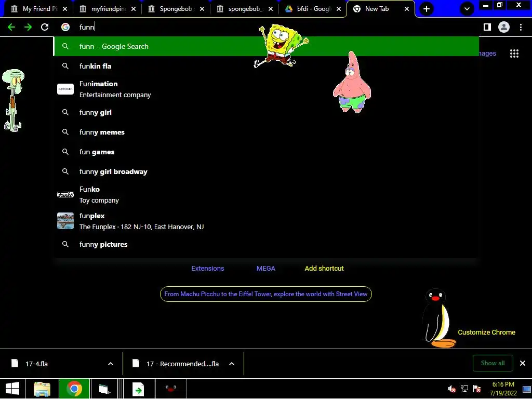Open the Google apps grid

point(514,54)
